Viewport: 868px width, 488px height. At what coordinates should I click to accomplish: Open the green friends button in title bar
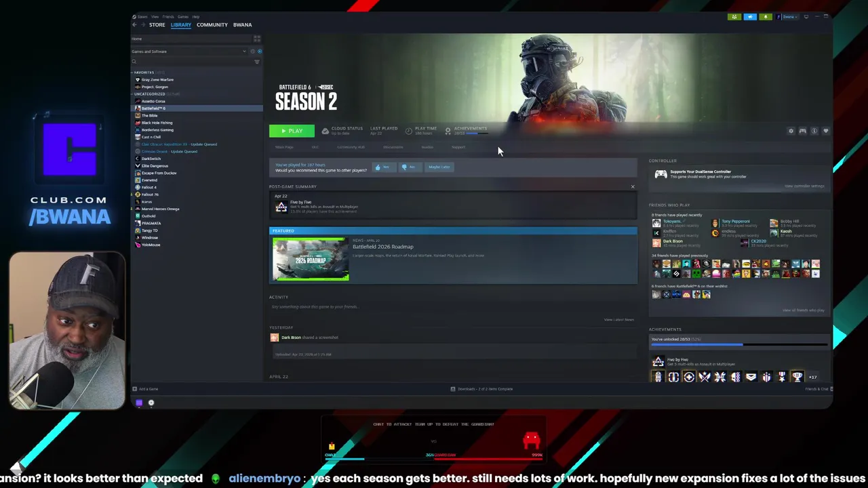(x=734, y=17)
